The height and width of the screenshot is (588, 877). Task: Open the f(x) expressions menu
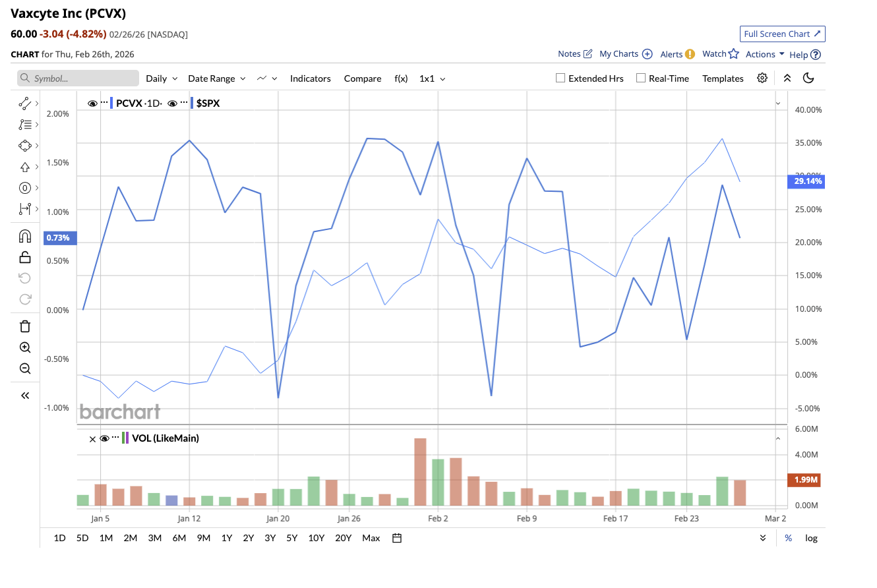tap(401, 78)
